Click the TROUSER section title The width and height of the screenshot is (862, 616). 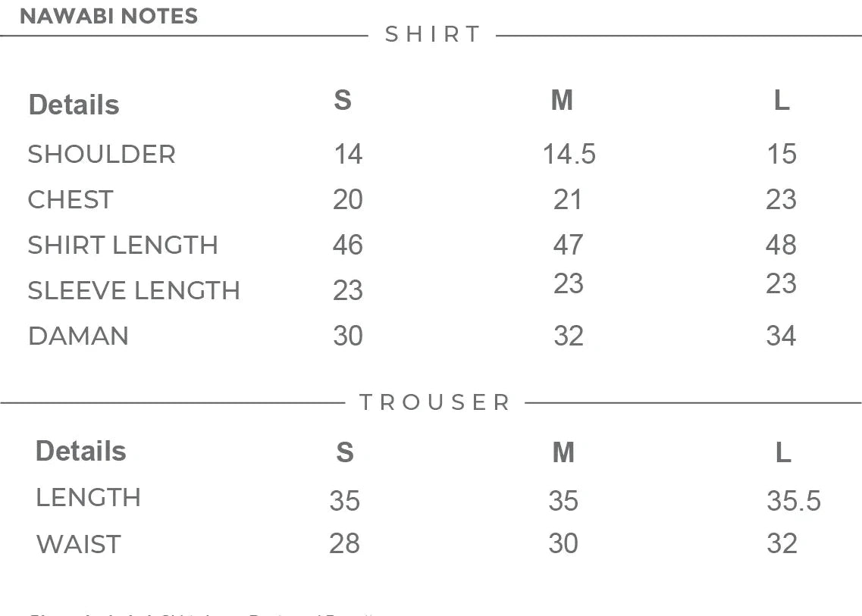coord(435,402)
